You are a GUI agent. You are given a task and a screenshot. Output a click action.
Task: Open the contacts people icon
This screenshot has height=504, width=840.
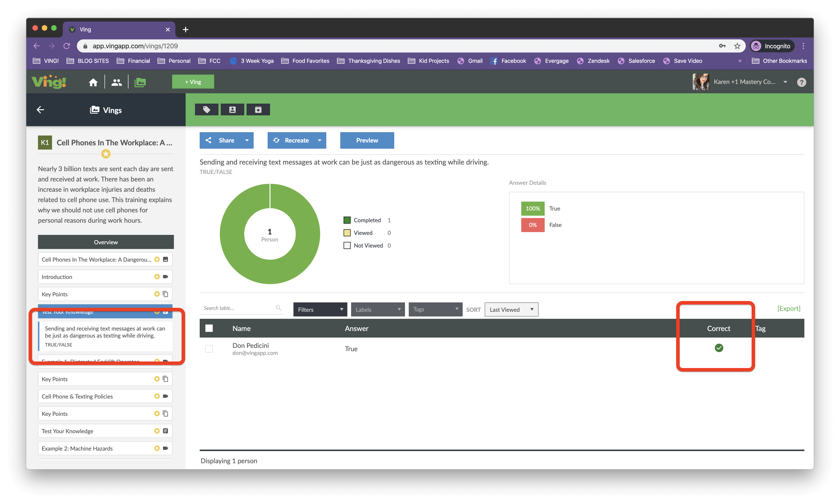[116, 82]
